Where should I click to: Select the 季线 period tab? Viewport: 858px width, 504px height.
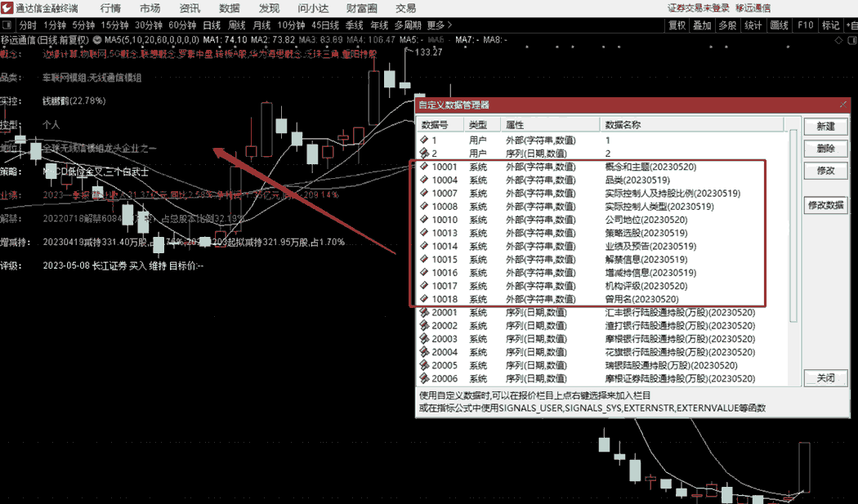354,25
